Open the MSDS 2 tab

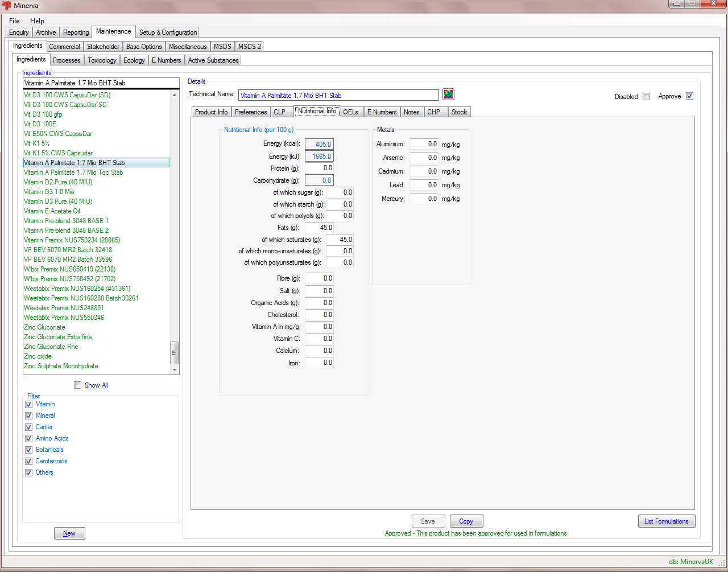coord(249,47)
